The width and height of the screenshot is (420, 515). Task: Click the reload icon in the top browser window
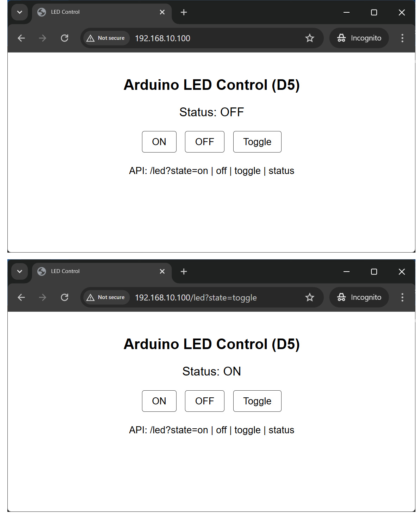click(x=64, y=38)
